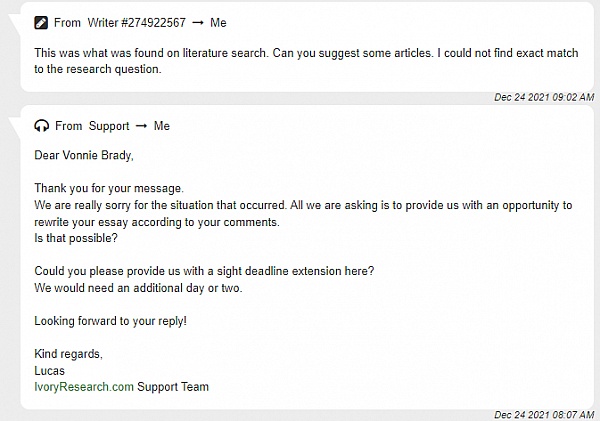Click the 'Looking forward to your reply!' line
The width and height of the screenshot is (600, 421).
pos(111,321)
